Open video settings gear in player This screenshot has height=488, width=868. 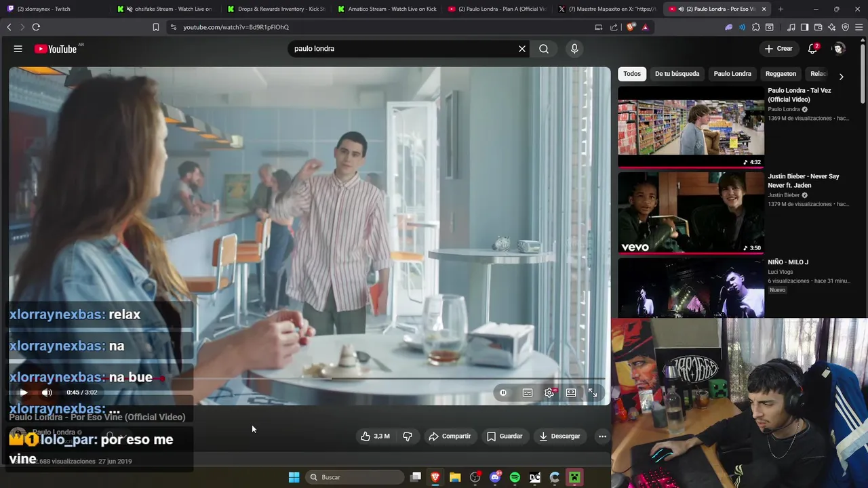point(549,392)
